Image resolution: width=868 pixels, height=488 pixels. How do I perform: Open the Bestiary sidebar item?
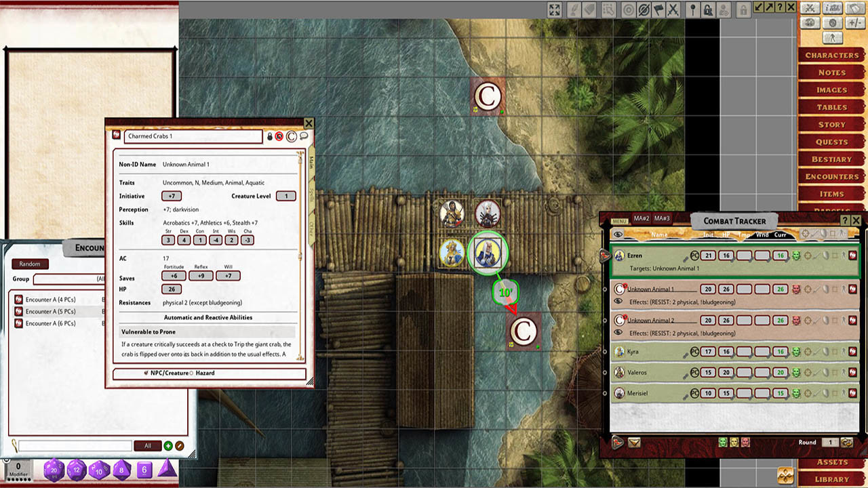[x=831, y=159]
